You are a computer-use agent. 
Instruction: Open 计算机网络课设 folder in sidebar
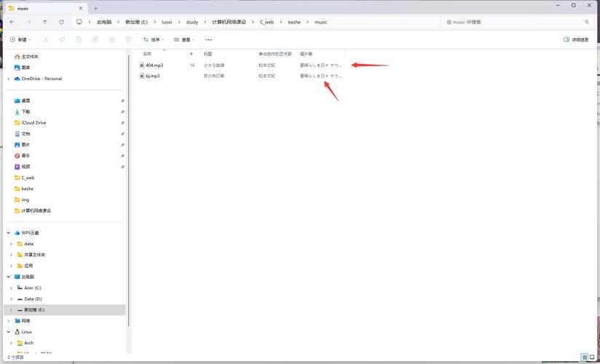pyautogui.click(x=33, y=210)
